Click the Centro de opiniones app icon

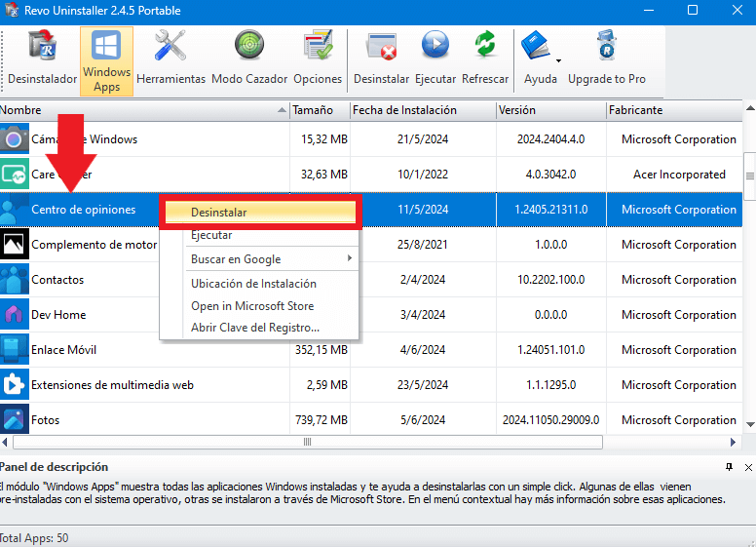pyautogui.click(x=15, y=210)
